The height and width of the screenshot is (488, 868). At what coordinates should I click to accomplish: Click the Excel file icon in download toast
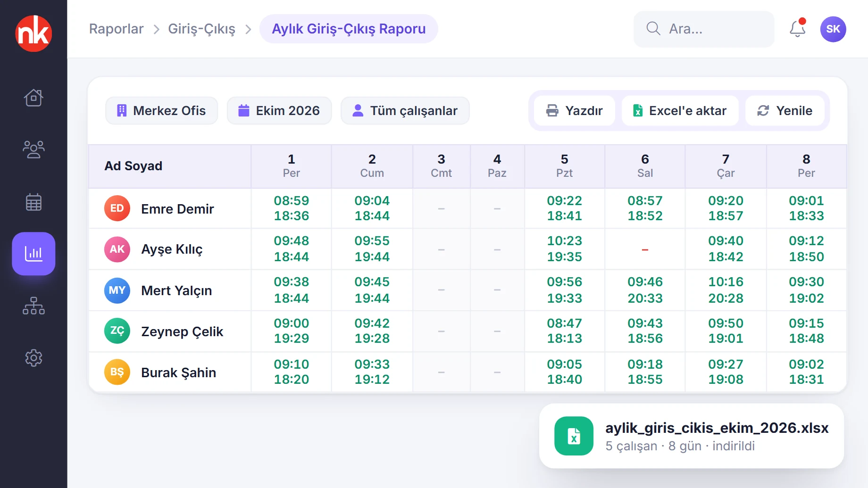coord(574,436)
